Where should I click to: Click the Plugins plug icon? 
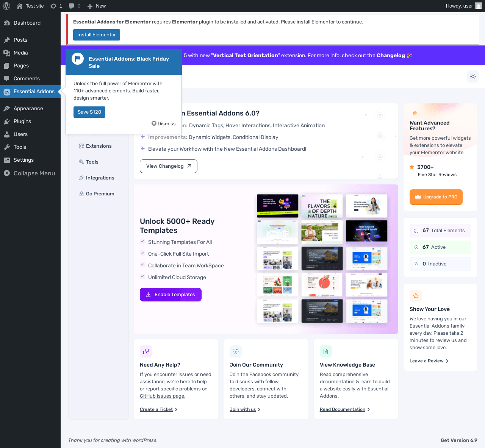7,121
